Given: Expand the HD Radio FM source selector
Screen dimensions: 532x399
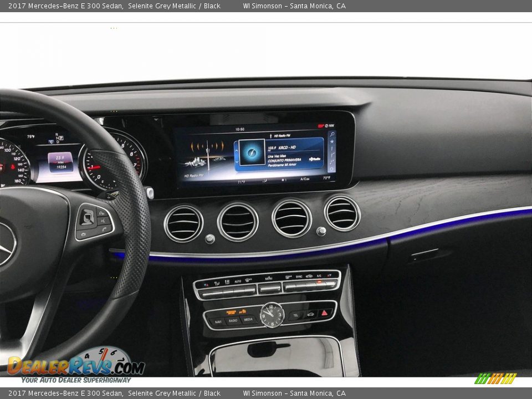Looking at the screenshot, I should tap(282, 135).
